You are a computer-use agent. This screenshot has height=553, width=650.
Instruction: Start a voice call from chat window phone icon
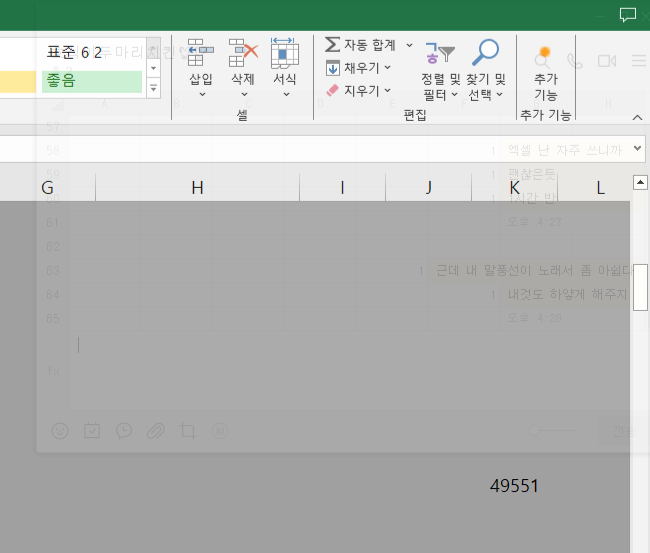575,61
